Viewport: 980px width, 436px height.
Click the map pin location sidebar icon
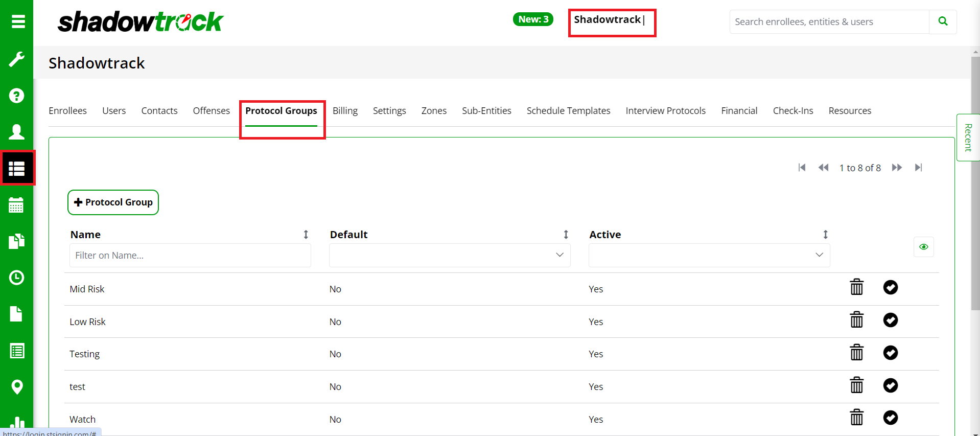pyautogui.click(x=17, y=387)
